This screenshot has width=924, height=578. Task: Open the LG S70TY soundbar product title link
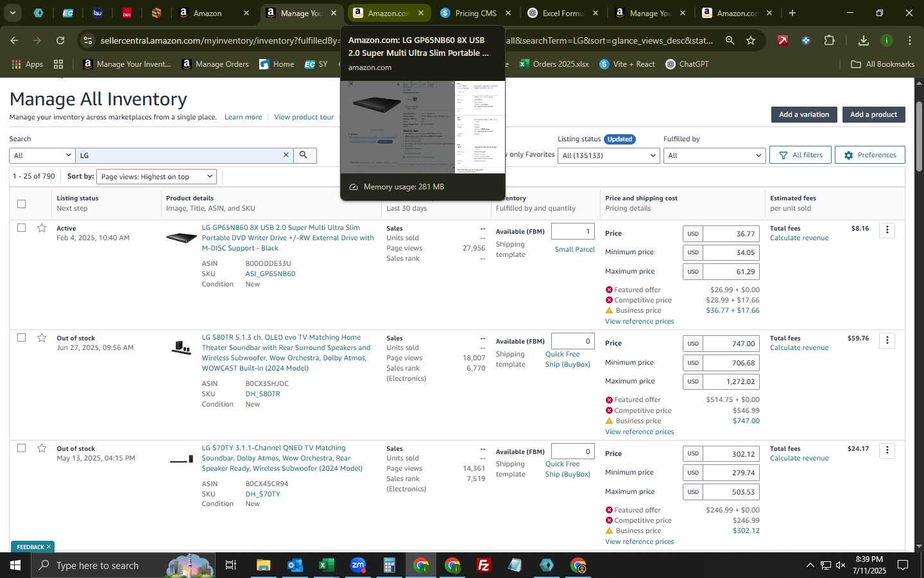[x=282, y=458]
